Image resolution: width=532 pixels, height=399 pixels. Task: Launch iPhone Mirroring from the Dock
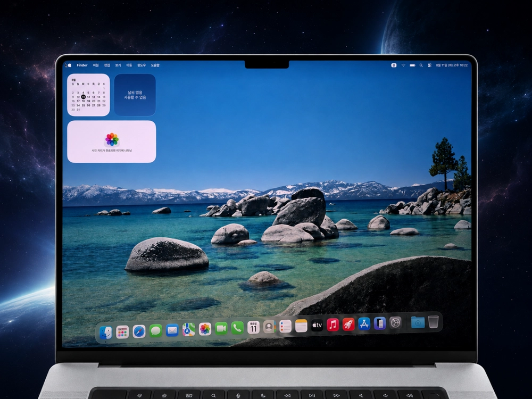[380, 323]
